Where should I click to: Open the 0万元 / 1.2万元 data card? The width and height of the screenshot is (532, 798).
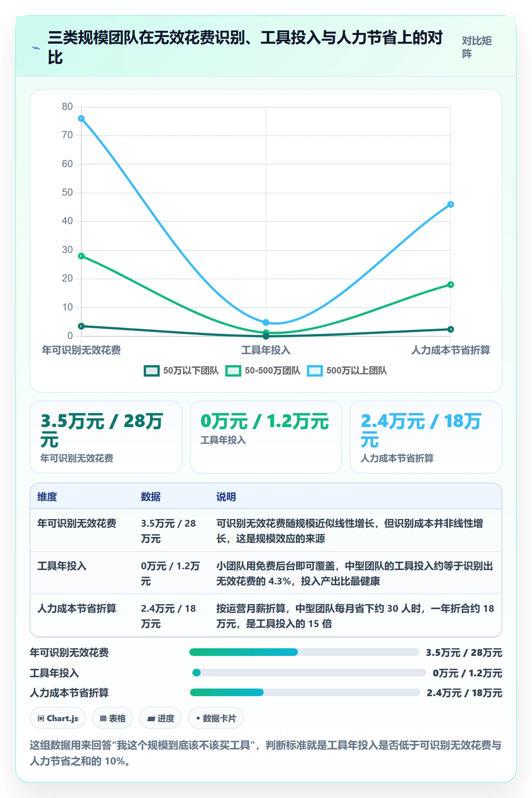pyautogui.click(x=266, y=437)
